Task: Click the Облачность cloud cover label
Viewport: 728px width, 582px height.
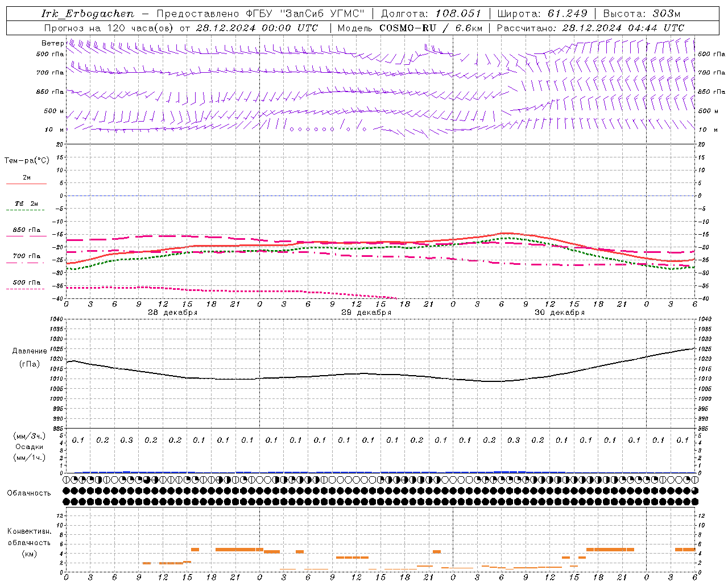Action: pyautogui.click(x=29, y=493)
